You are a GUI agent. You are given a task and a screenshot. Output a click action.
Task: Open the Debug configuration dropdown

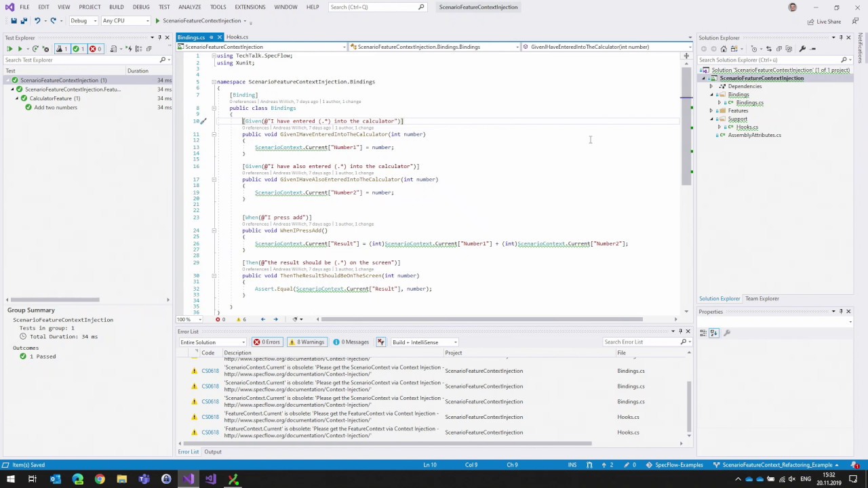click(83, 21)
